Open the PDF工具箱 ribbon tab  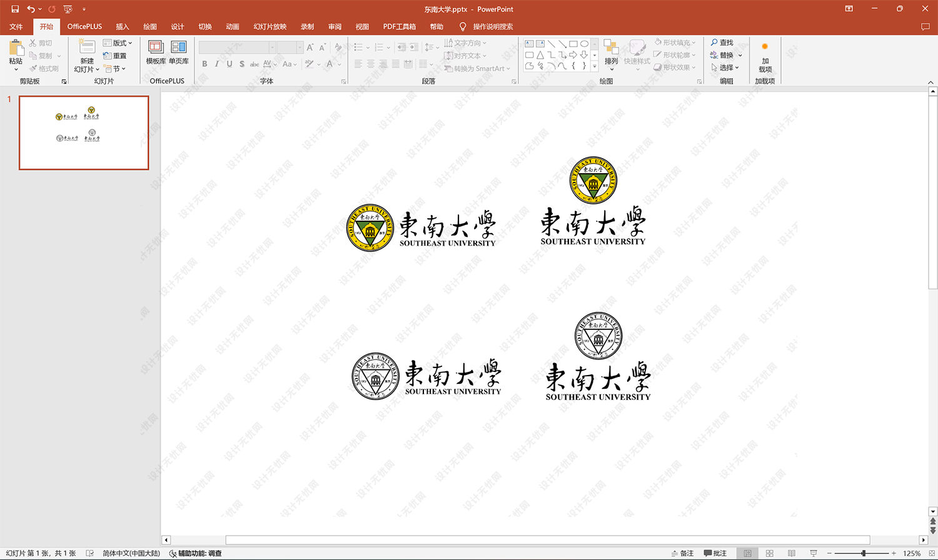click(400, 27)
